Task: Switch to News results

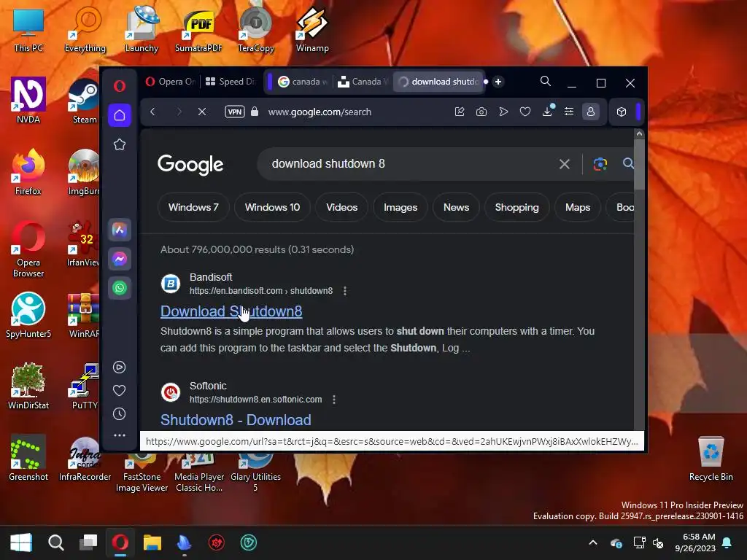Action: (x=456, y=207)
